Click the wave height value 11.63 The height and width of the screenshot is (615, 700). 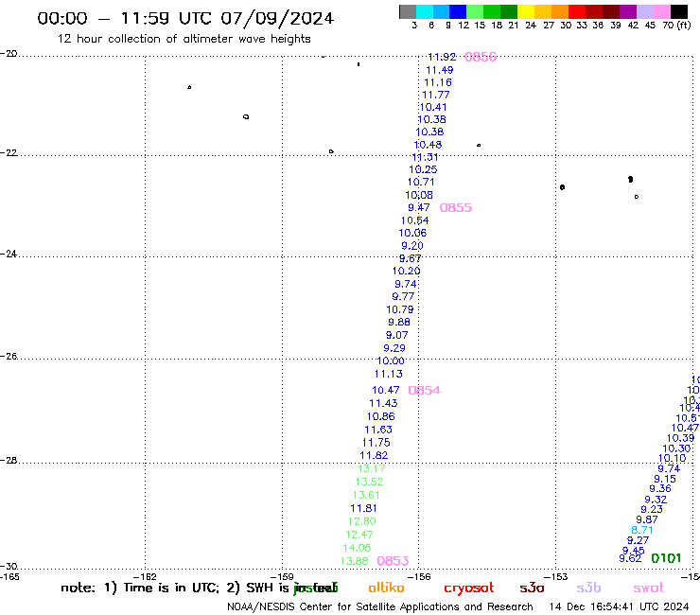coord(378,430)
